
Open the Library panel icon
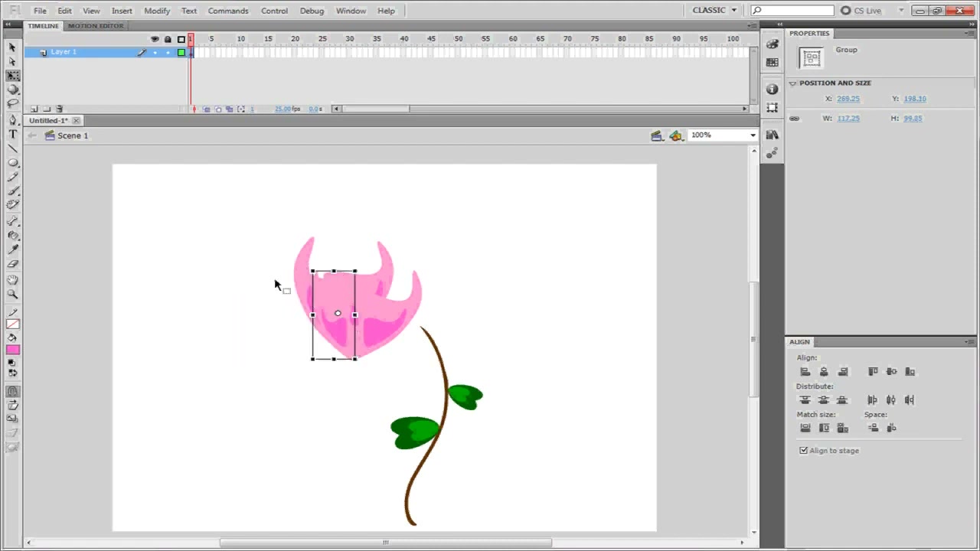(x=772, y=135)
